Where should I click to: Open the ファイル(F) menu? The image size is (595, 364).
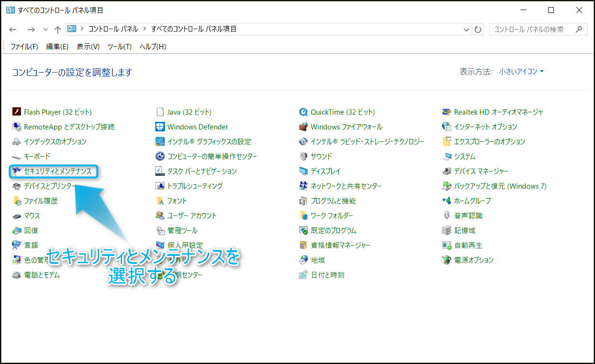[24, 47]
